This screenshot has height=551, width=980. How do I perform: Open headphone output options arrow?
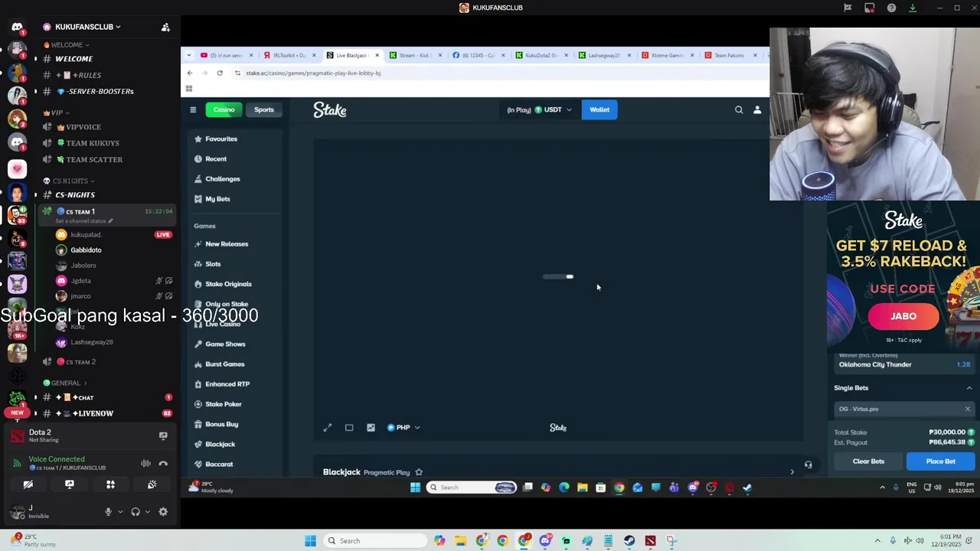pyautogui.click(x=148, y=512)
